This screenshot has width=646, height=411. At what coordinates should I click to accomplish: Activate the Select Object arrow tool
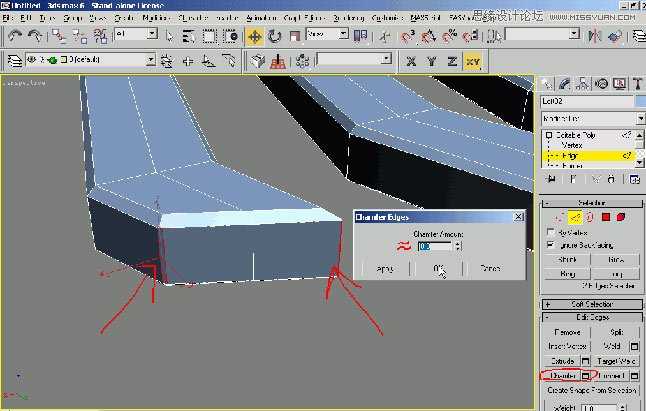click(x=169, y=36)
